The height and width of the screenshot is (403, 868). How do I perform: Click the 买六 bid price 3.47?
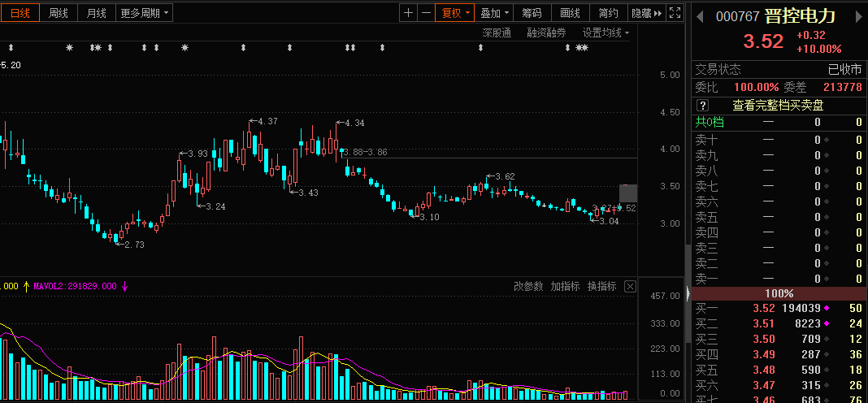click(x=763, y=385)
